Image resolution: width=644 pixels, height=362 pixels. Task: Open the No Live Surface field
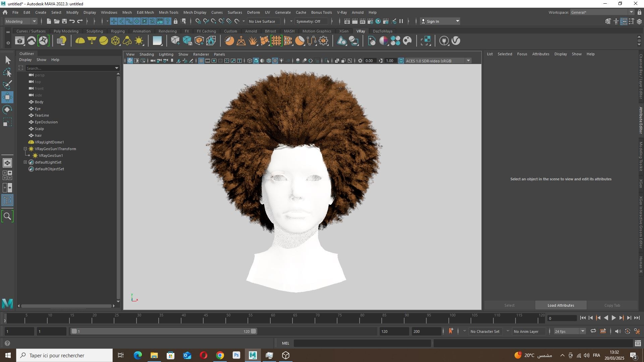point(263,21)
